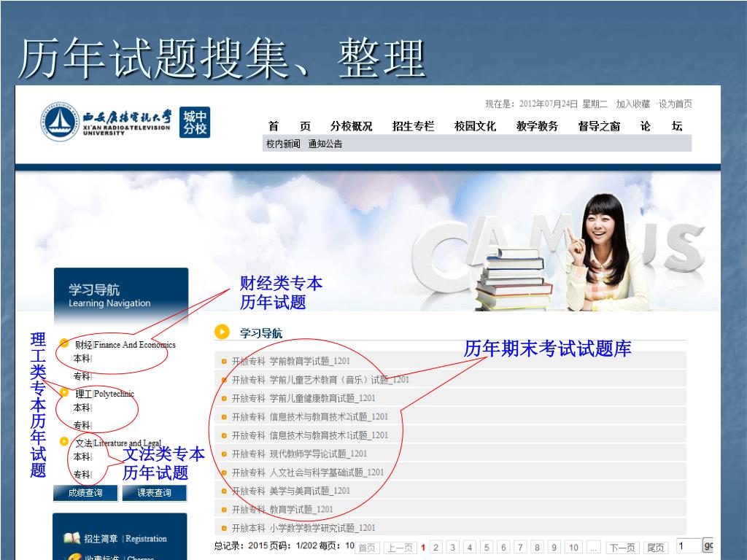Click the 加入收藏 link

(x=632, y=104)
